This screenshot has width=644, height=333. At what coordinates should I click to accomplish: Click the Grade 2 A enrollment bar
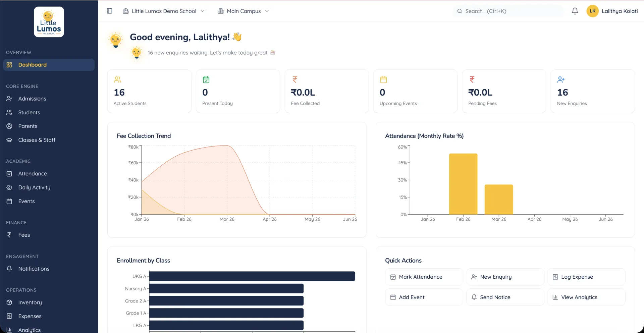226,301
